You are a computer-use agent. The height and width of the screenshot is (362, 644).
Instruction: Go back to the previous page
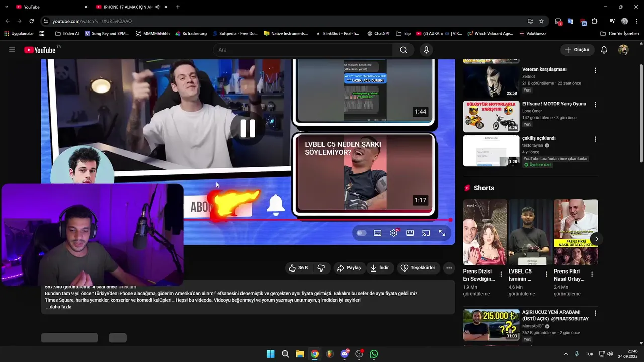pyautogui.click(x=7, y=21)
